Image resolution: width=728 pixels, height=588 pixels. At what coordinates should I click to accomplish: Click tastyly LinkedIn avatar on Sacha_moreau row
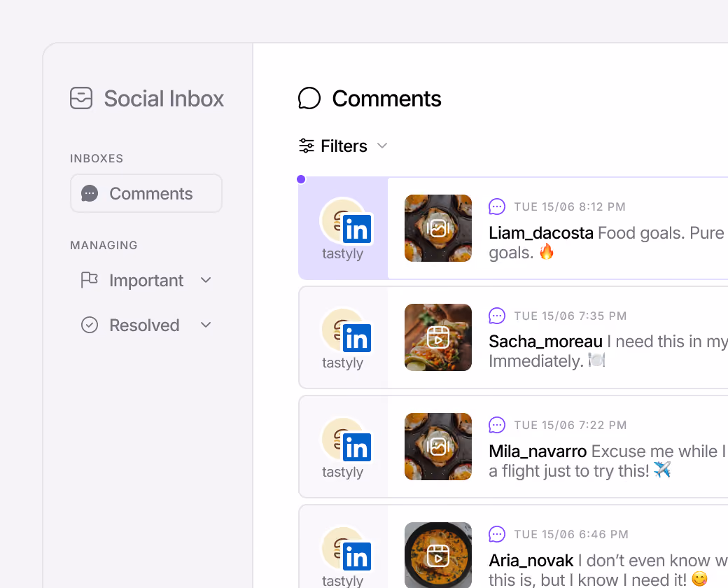coord(346,331)
